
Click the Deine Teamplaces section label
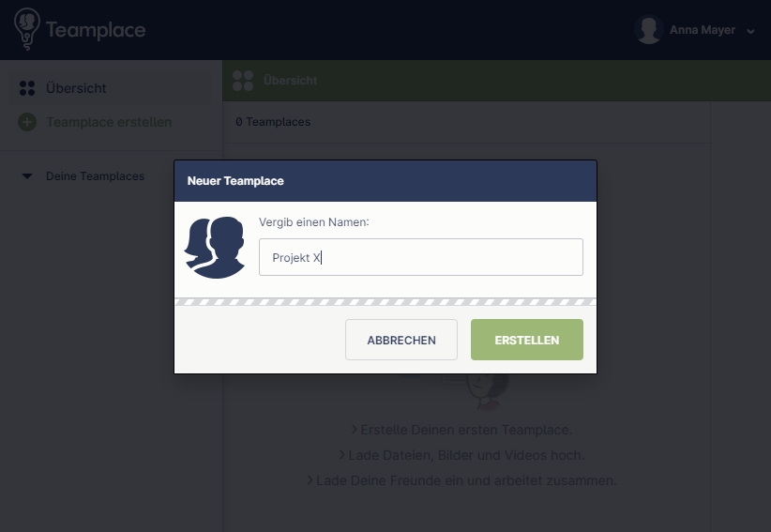(95, 176)
